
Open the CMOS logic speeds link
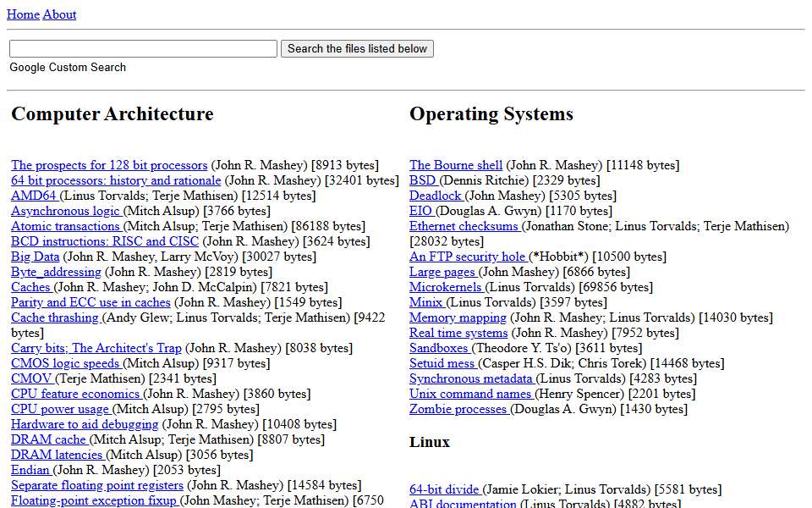(68, 363)
